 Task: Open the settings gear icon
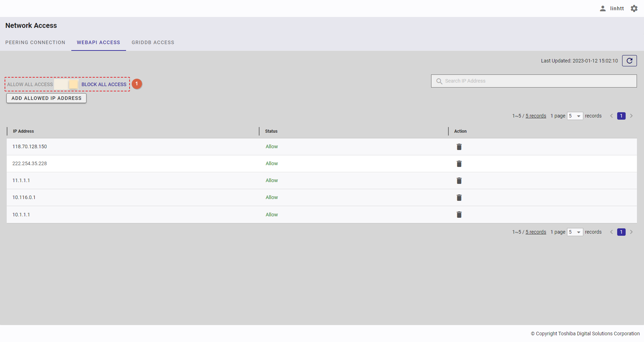pos(634,8)
